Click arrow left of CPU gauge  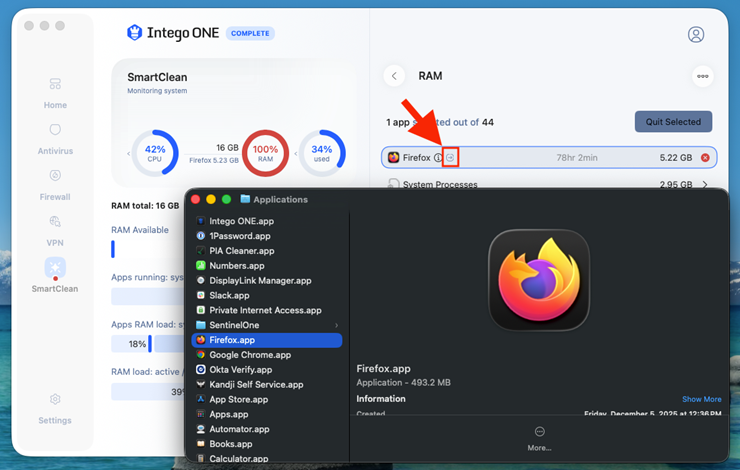tap(128, 153)
